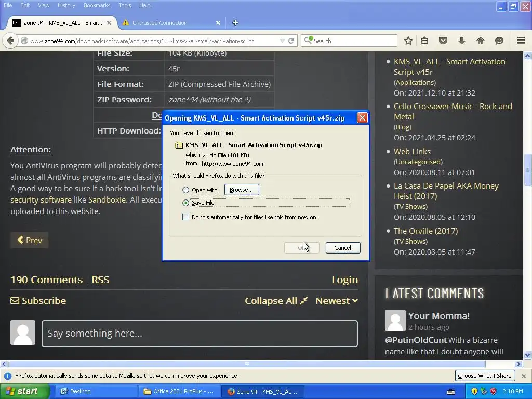Open the File menu
Viewport: 532px width, 399px height.
coord(7,5)
